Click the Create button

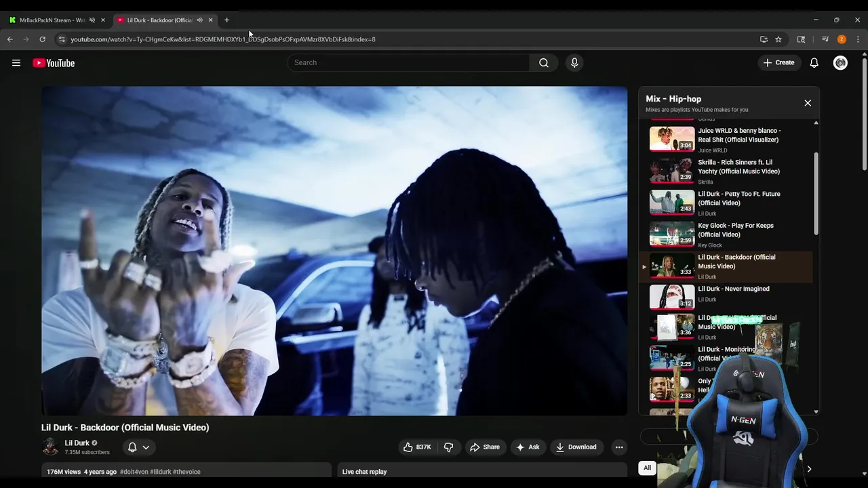pyautogui.click(x=778, y=62)
